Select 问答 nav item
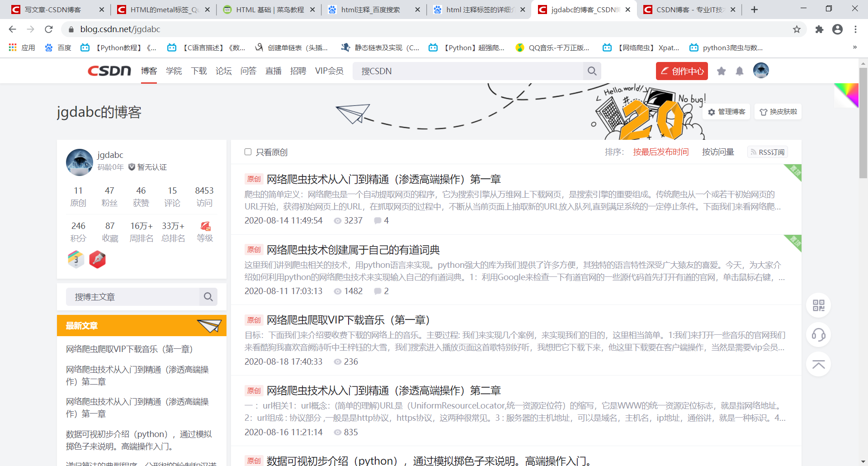 click(248, 71)
